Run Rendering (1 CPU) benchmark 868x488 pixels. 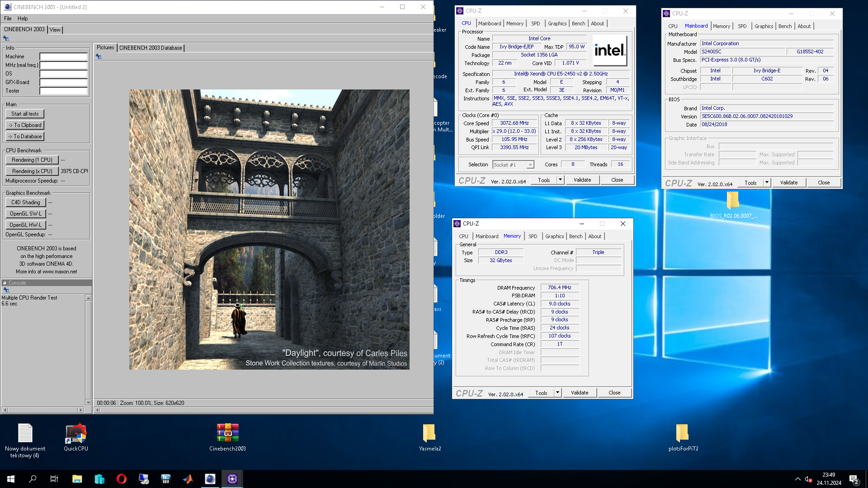[32, 160]
